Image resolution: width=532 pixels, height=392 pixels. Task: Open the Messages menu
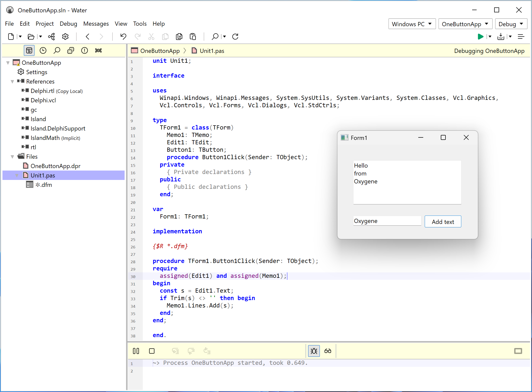[96, 24]
